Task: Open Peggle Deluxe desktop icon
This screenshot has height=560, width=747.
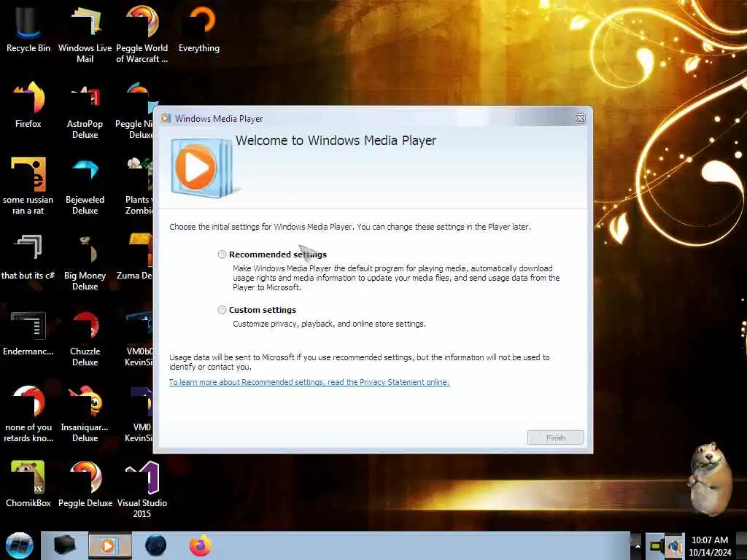Action: 85,484
